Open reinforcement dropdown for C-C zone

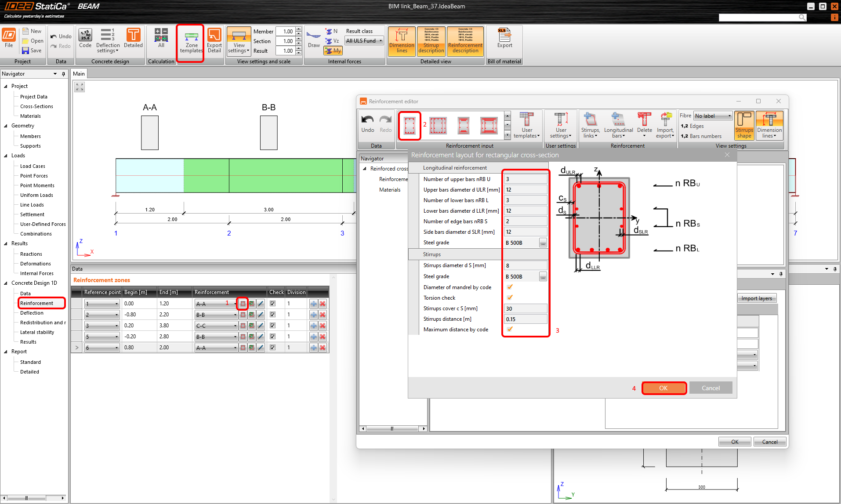pyautogui.click(x=235, y=326)
